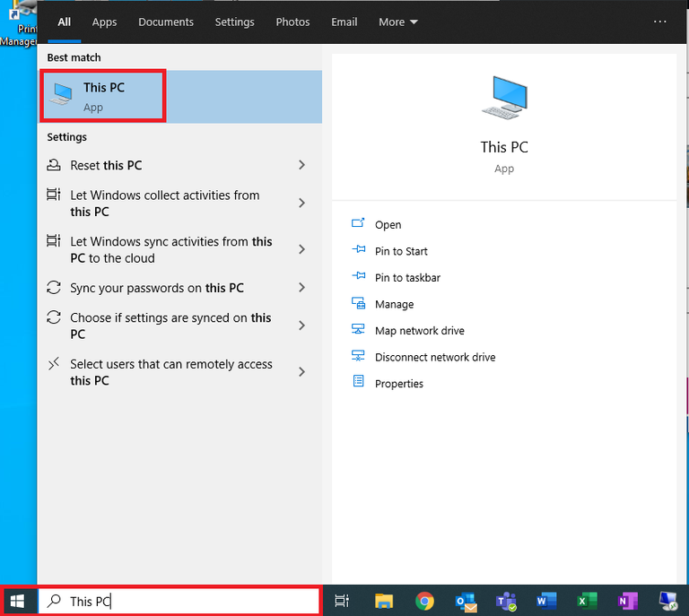Click Pin to taskbar option
Viewport: 689px width, 616px height.
tap(407, 278)
